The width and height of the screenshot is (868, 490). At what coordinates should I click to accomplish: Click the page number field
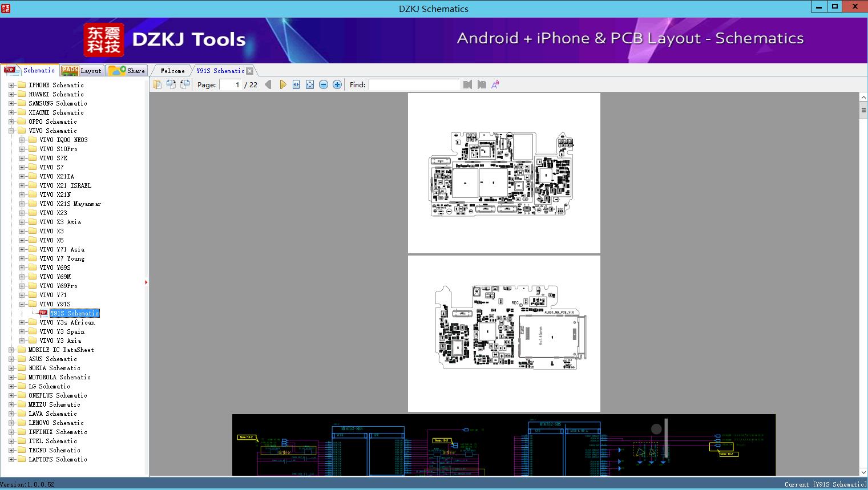[231, 84]
